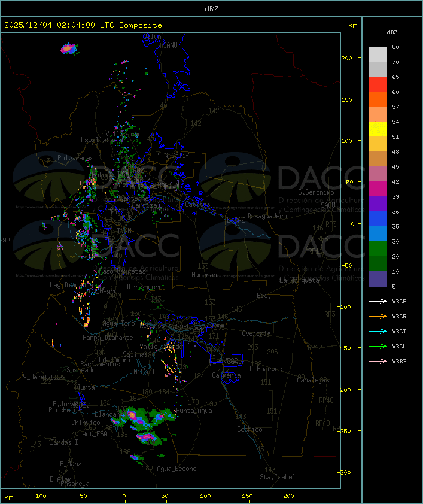Click the timestamp '2025/12/04 02:04:00 UTC Composite'
This screenshot has width=423, height=504.
coord(83,25)
